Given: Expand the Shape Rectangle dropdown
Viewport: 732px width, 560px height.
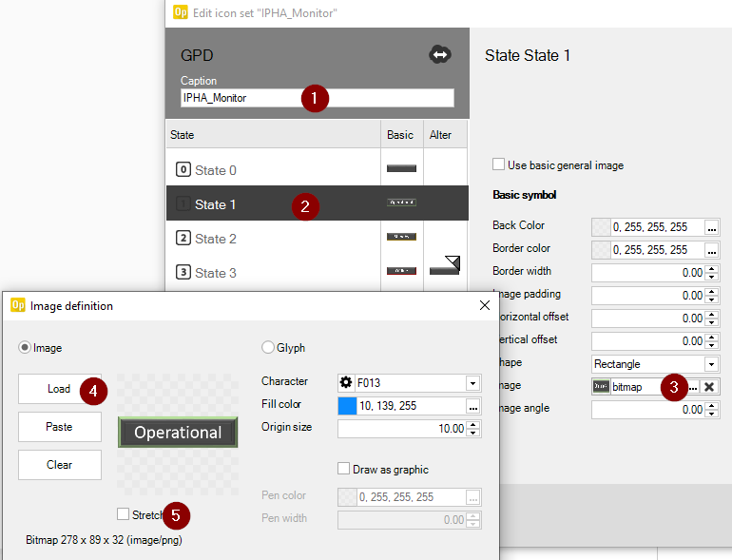Looking at the screenshot, I should coord(710,364).
